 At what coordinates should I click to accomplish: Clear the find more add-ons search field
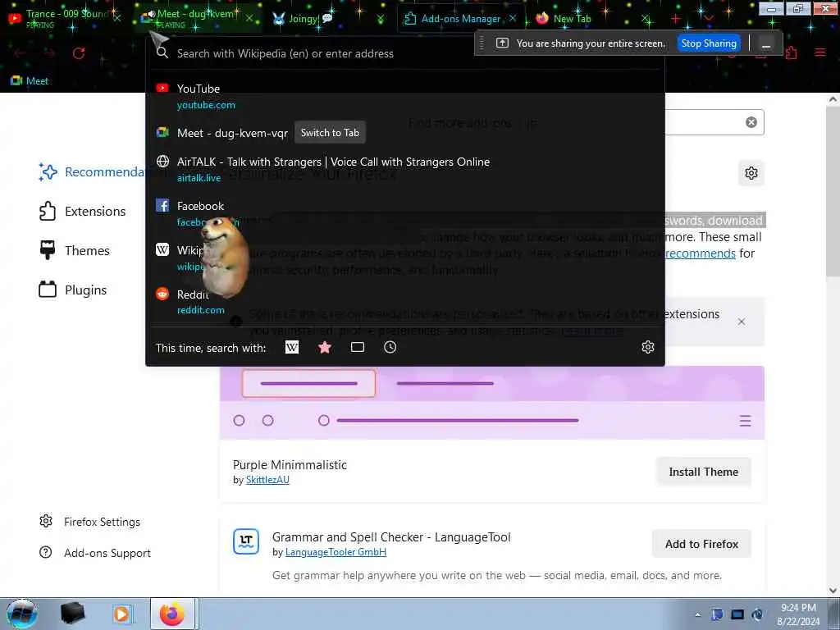click(751, 122)
